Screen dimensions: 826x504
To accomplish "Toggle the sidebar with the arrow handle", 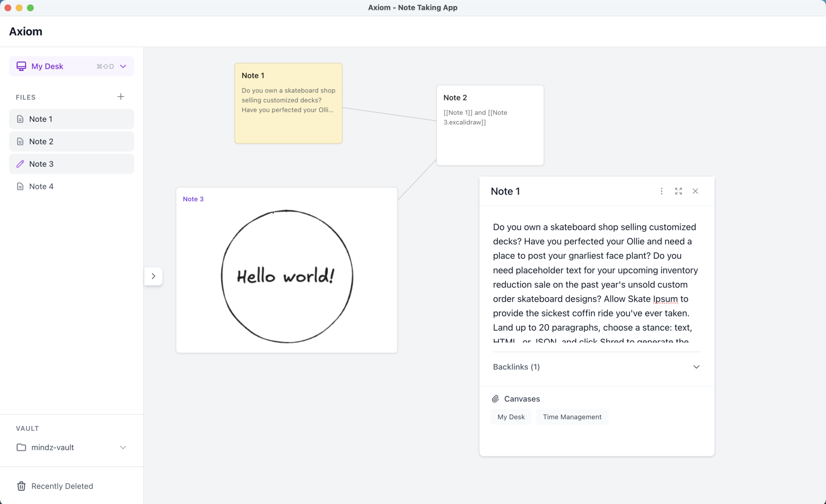I will 153,276.
